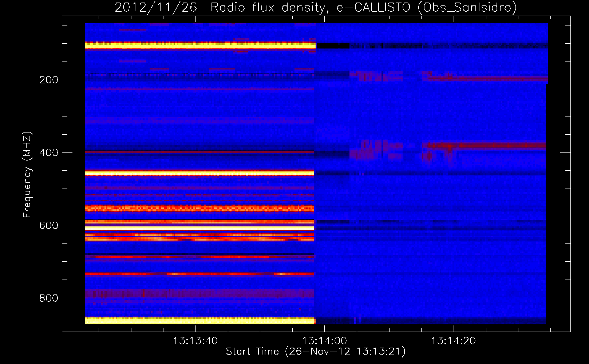
Task: Click the 'Start Time (26-Nov-12 13:13:21)' label
Action: tap(316, 352)
